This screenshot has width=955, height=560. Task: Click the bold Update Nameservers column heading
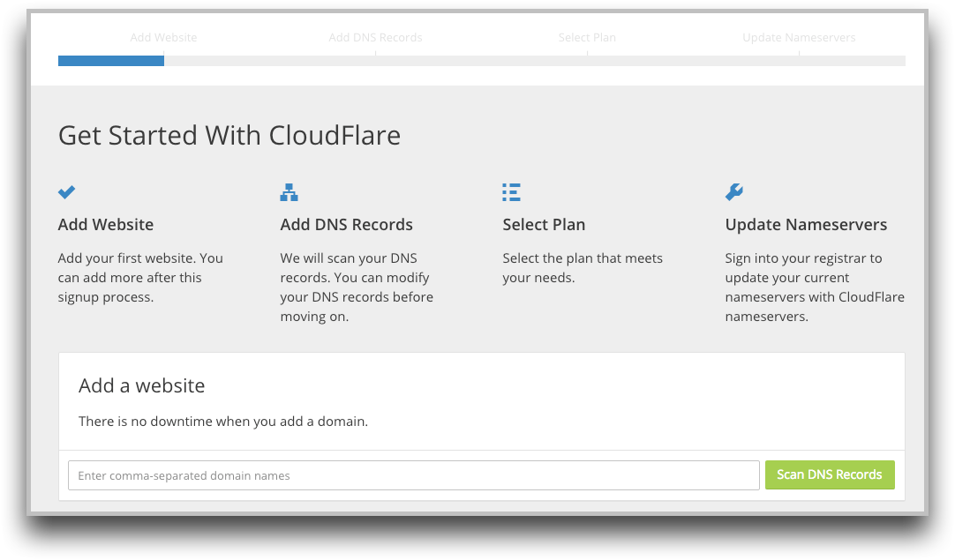806,225
